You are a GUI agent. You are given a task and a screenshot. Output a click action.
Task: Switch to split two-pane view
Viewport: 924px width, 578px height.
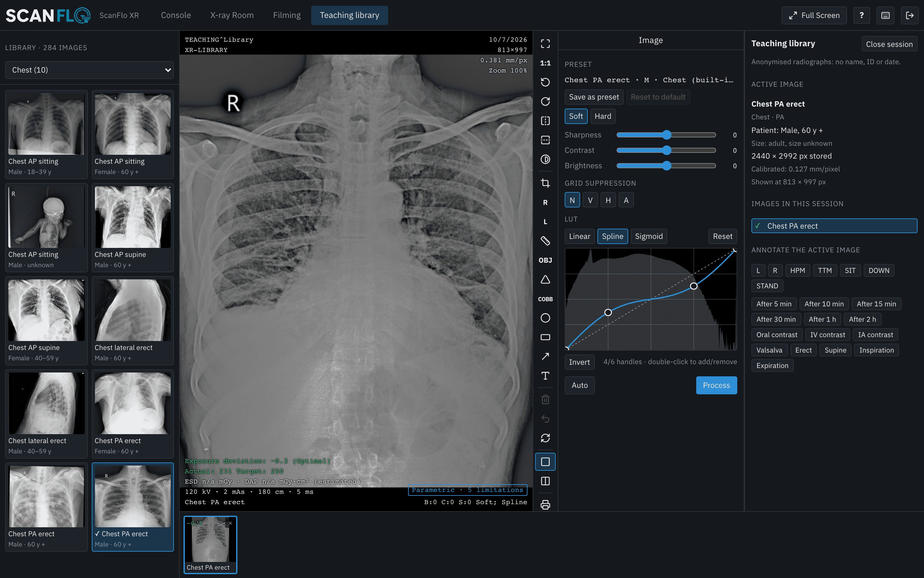click(x=545, y=481)
